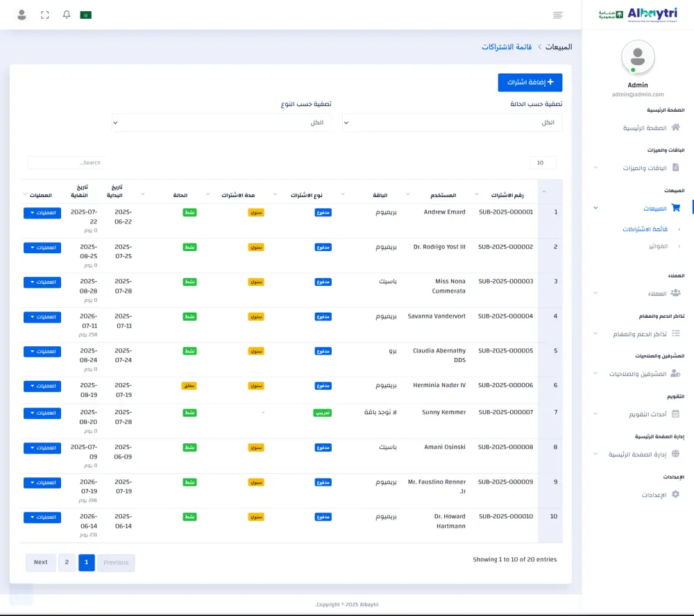Open الصفحة الرئيسية menu item
The image size is (694, 616).
pos(645,128)
